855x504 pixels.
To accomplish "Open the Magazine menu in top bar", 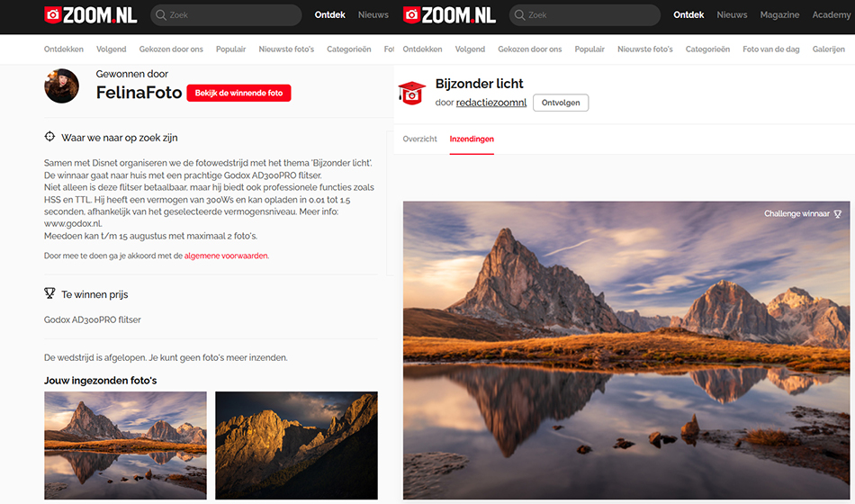I will 779,14.
